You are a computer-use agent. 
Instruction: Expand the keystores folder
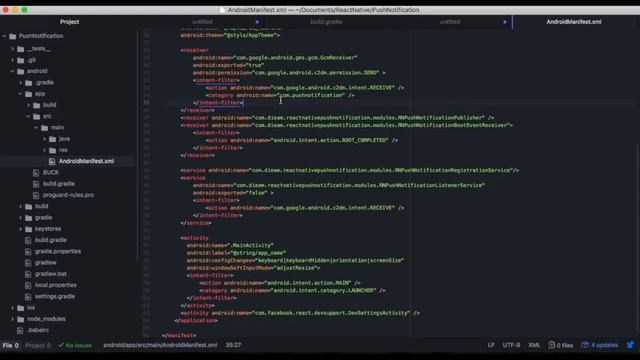20,229
